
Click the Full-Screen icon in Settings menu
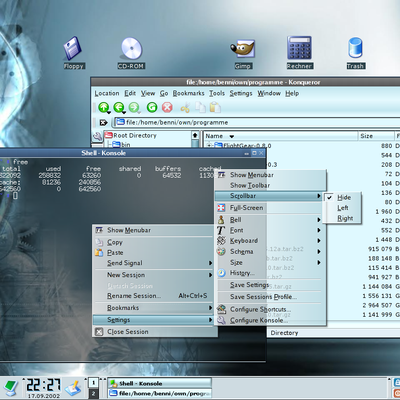point(221,208)
